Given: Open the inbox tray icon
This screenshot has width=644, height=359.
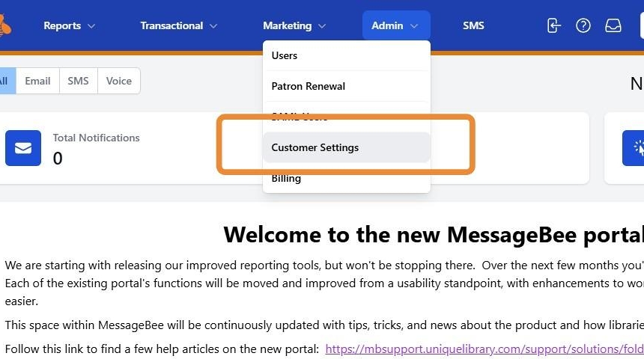Looking at the screenshot, I should pos(613,25).
